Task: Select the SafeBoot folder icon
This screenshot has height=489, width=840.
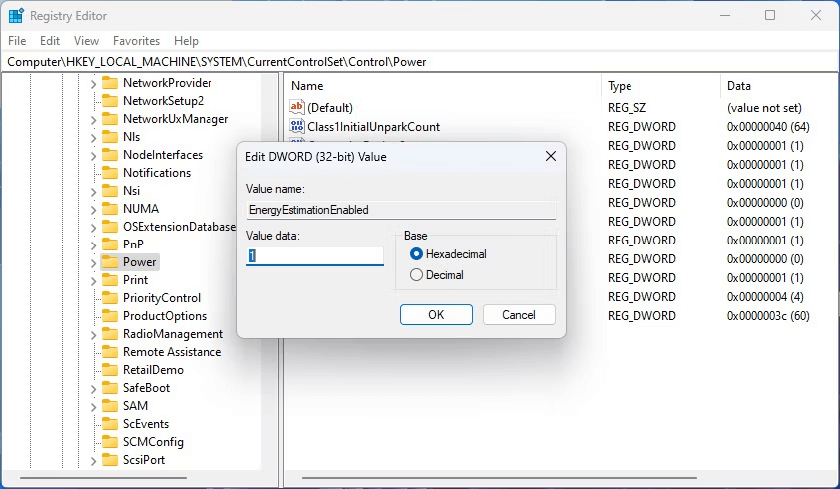Action: tap(109, 388)
